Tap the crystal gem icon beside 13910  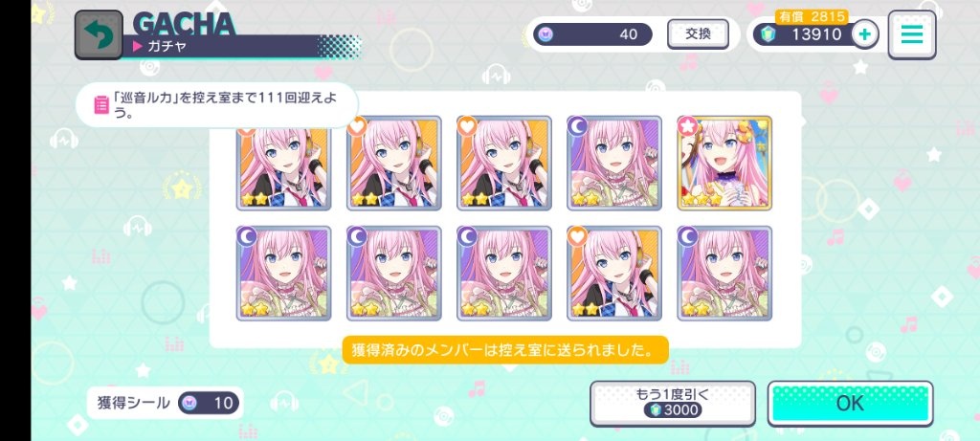coord(768,34)
